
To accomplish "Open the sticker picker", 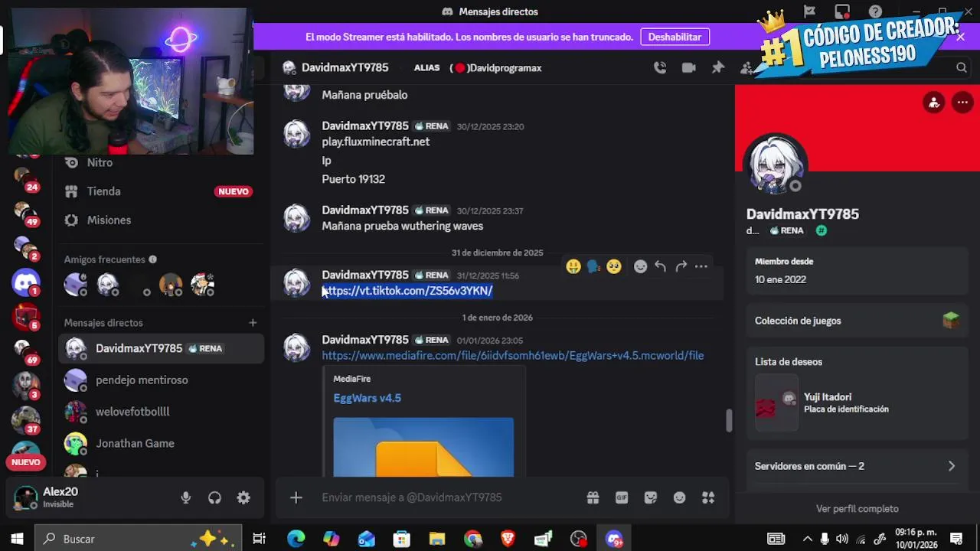I will (651, 497).
